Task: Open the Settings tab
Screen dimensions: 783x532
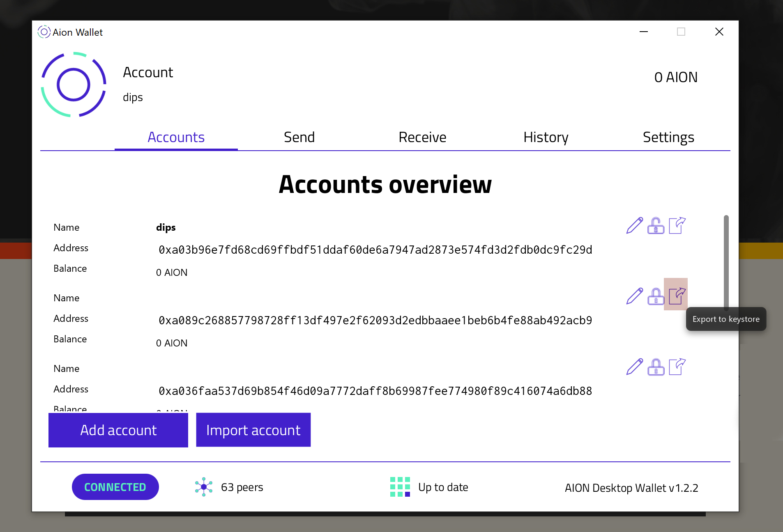Action: 668,137
